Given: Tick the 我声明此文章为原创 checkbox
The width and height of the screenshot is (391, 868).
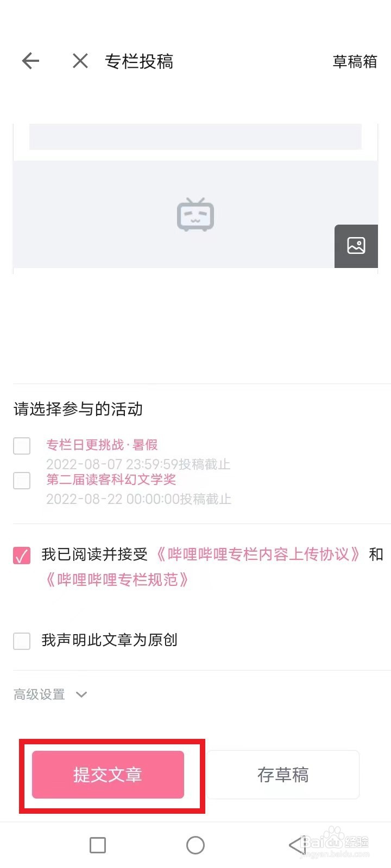Looking at the screenshot, I should (22, 641).
